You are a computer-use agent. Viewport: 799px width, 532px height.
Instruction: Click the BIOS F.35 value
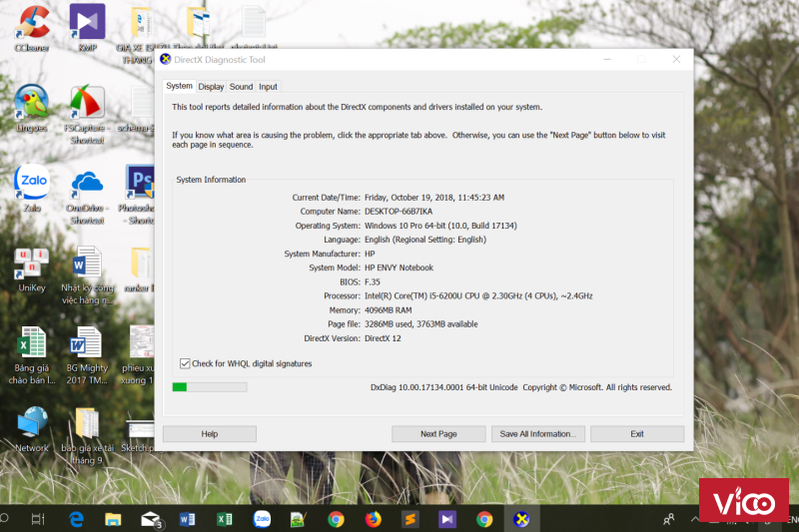click(x=373, y=281)
